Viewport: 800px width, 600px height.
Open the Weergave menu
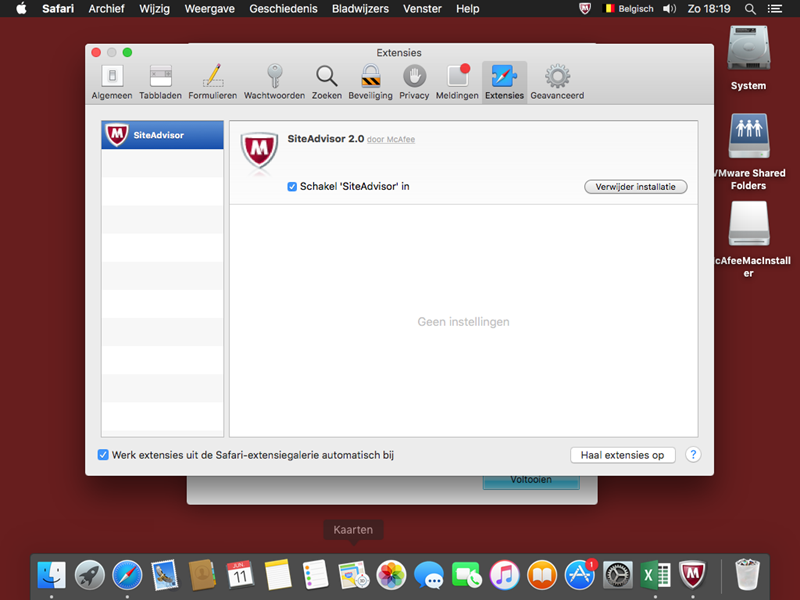point(210,9)
